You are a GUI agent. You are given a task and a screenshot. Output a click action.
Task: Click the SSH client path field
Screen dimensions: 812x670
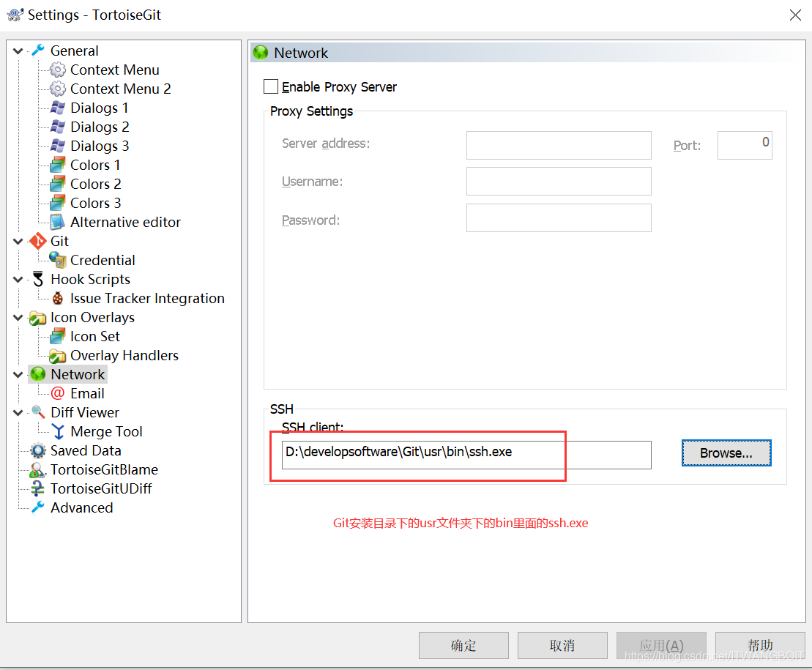point(466,455)
